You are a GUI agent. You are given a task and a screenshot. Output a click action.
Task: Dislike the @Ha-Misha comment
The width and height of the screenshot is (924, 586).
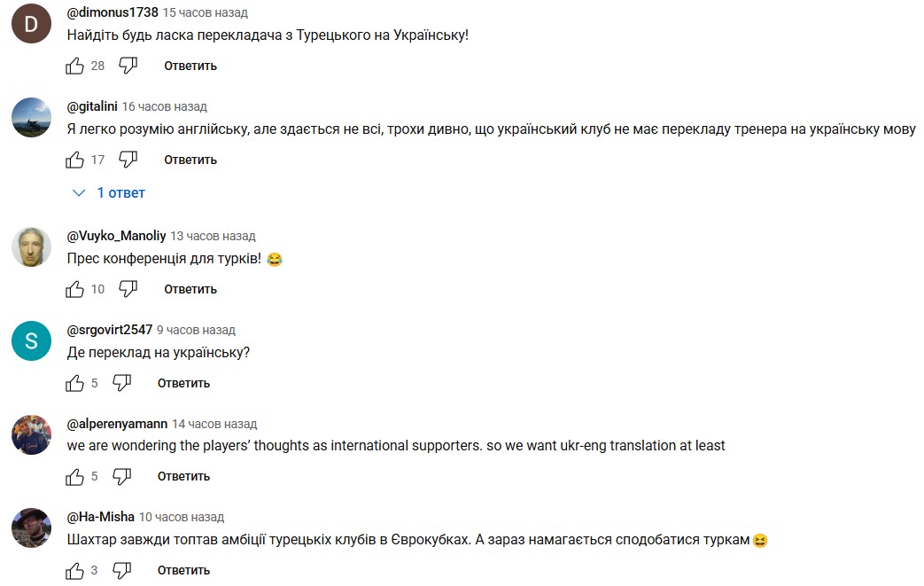(x=122, y=570)
